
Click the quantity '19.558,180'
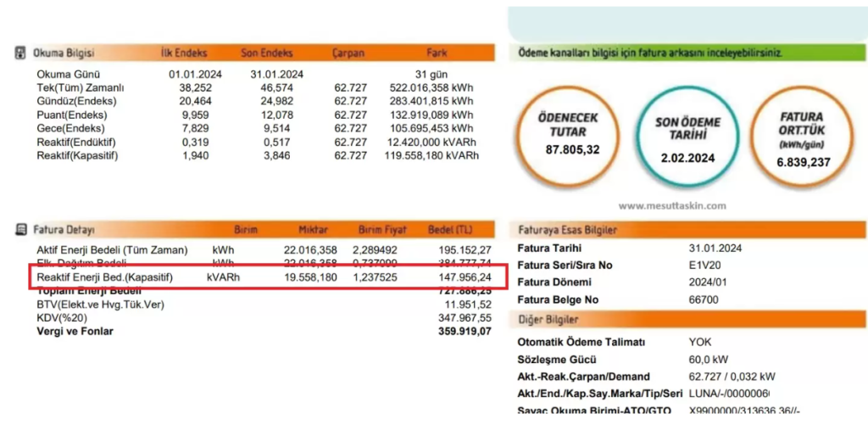pyautogui.click(x=310, y=277)
